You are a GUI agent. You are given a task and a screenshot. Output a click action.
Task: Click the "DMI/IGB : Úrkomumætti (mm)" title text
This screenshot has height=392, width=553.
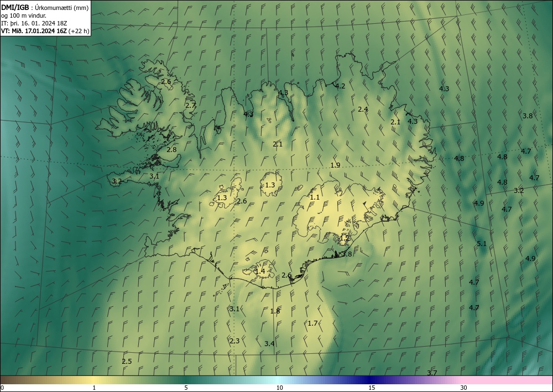(45, 8)
